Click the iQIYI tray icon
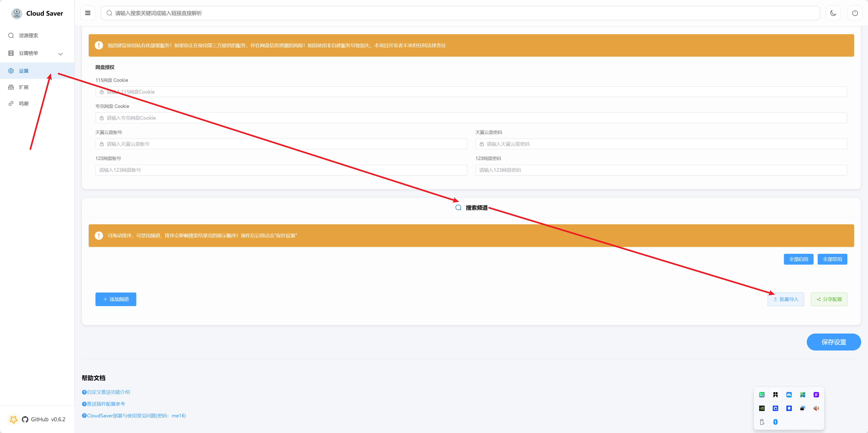This screenshot has width=868, height=433. [x=761, y=395]
